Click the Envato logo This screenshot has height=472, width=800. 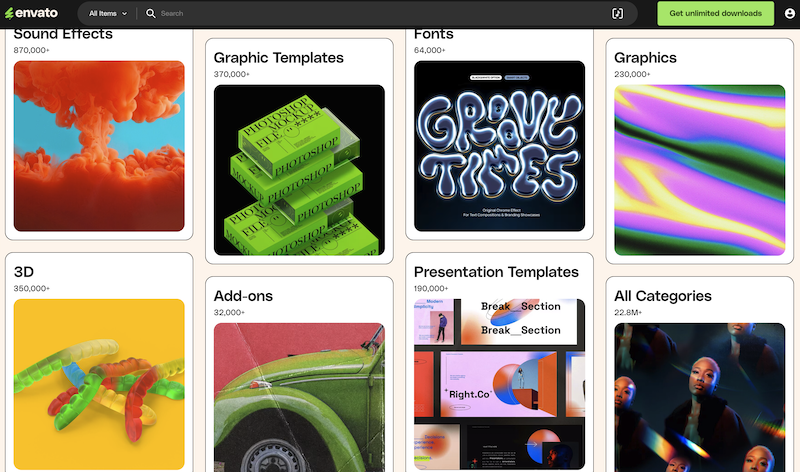(x=32, y=14)
